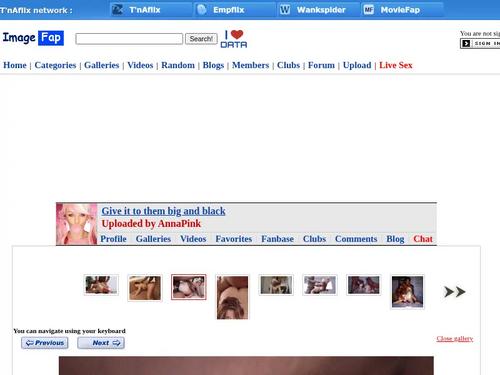Open the I heart DATA badge
Screen dimensions: 500x375
234,39
